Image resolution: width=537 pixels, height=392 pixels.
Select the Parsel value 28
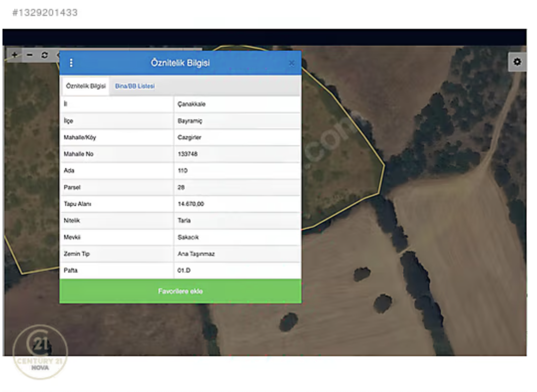pyautogui.click(x=181, y=188)
